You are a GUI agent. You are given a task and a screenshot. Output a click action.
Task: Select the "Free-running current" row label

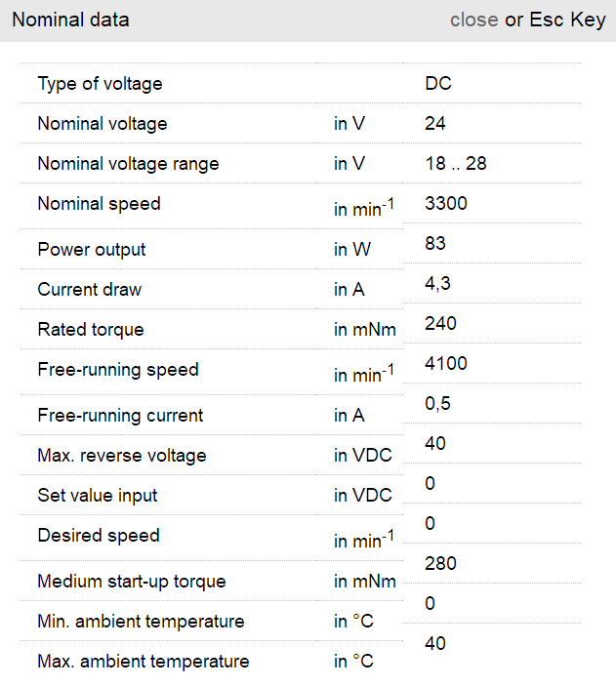pos(120,416)
